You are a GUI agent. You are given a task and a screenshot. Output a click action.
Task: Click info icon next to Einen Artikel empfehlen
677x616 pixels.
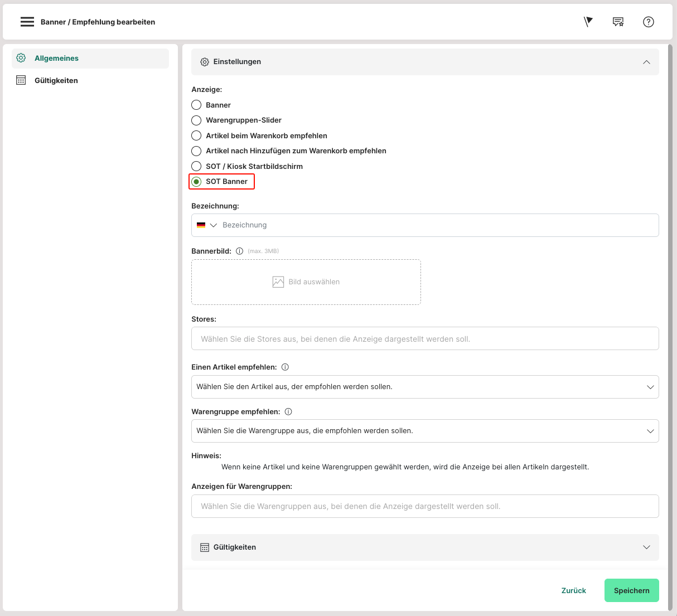coord(285,367)
